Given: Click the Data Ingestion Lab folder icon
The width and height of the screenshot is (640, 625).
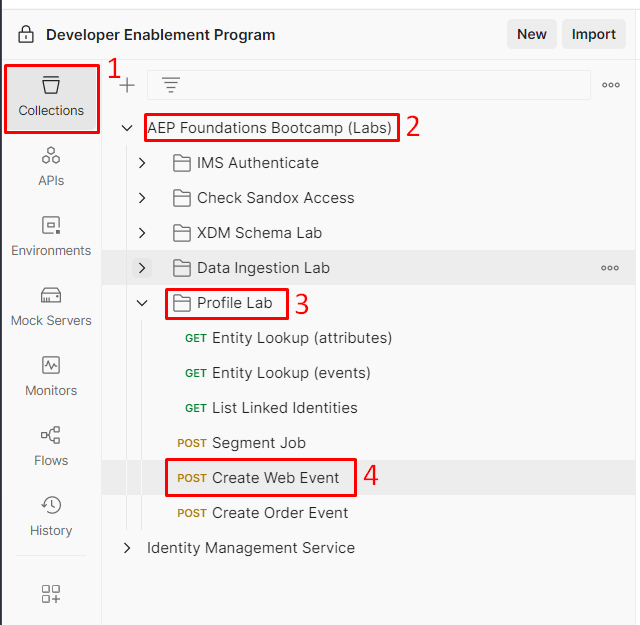Looking at the screenshot, I should (182, 268).
